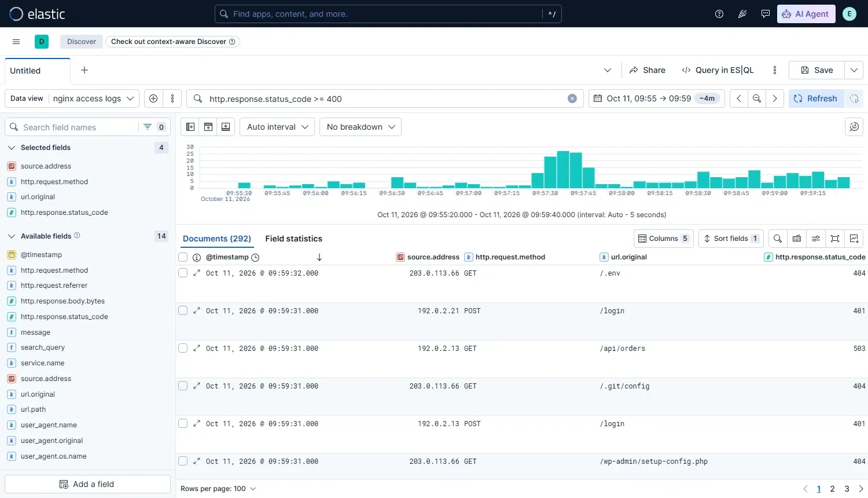
Task: Expand the first document row at 09:59:32
Action: pos(197,273)
